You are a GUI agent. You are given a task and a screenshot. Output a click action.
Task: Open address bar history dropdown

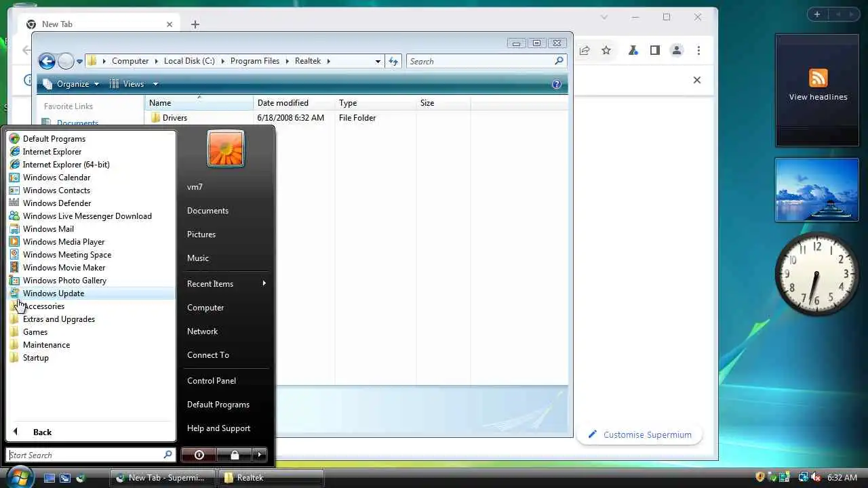pyautogui.click(x=378, y=61)
